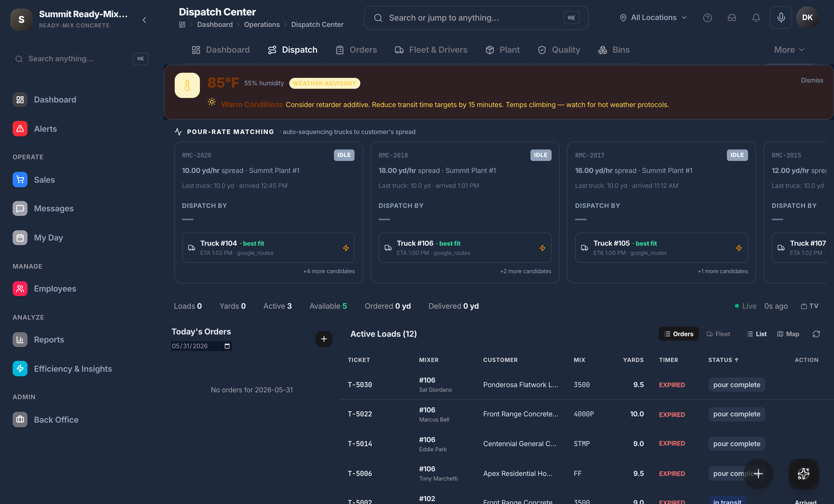The image size is (834, 504).
Task: Sort by the TICKET column header
Action: coord(359,360)
